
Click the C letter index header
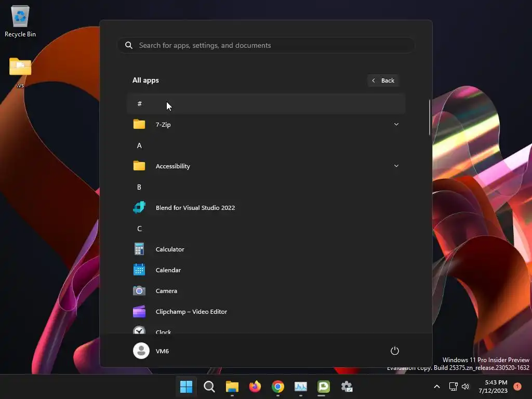pyautogui.click(x=139, y=229)
